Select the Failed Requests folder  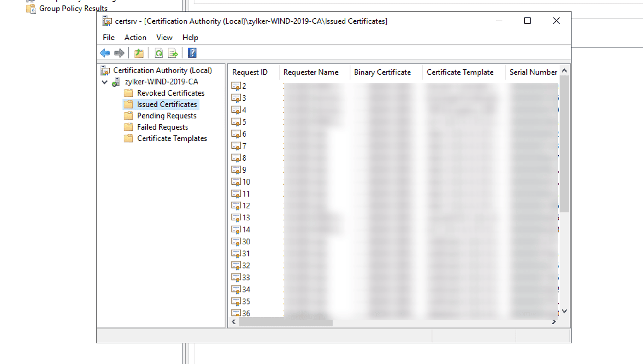click(162, 127)
